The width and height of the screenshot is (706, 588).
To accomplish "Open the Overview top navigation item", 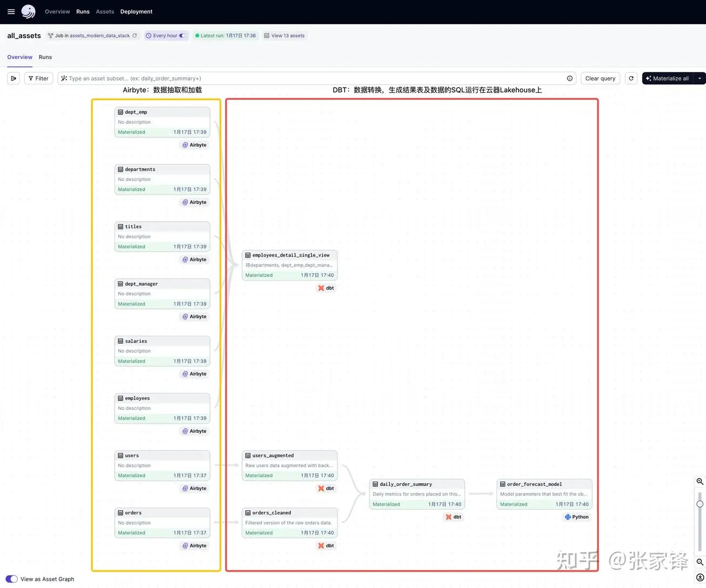I will pos(57,12).
